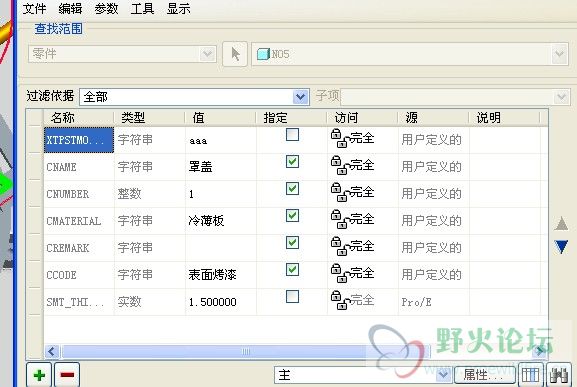This screenshot has width=577, height=387.
Task: Select the XTPSTMO... parameter name cell
Action: coord(79,140)
